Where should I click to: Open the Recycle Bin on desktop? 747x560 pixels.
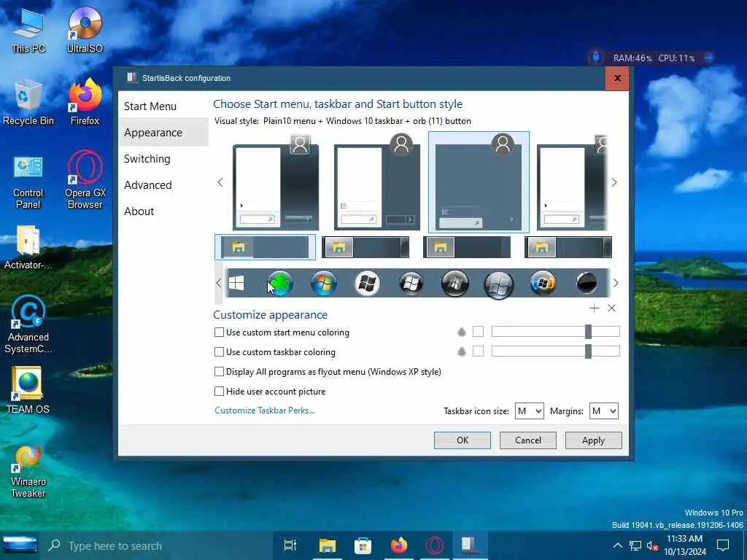click(x=28, y=102)
